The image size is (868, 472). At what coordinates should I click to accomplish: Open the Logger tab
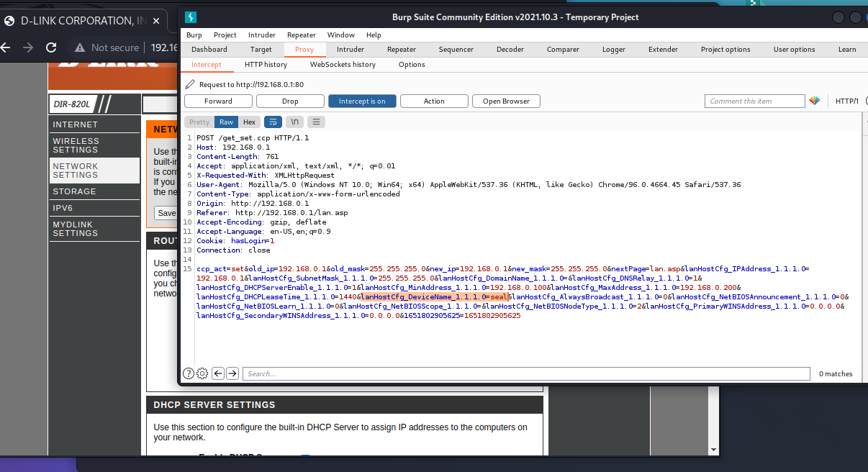click(614, 50)
